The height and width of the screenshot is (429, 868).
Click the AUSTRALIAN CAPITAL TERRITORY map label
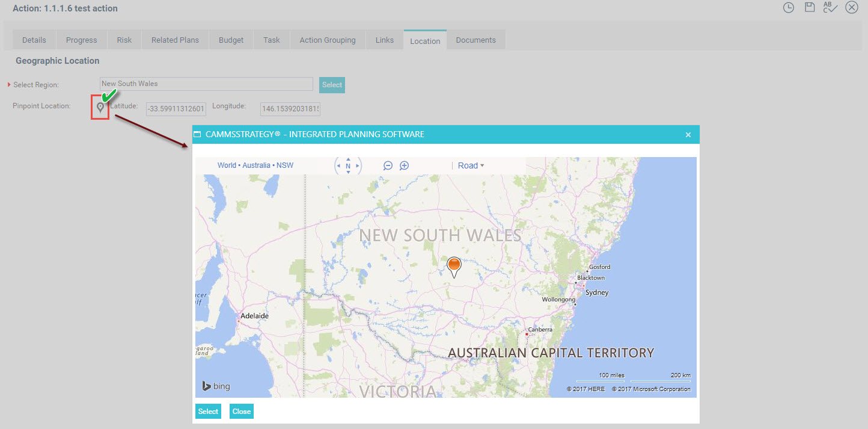551,353
